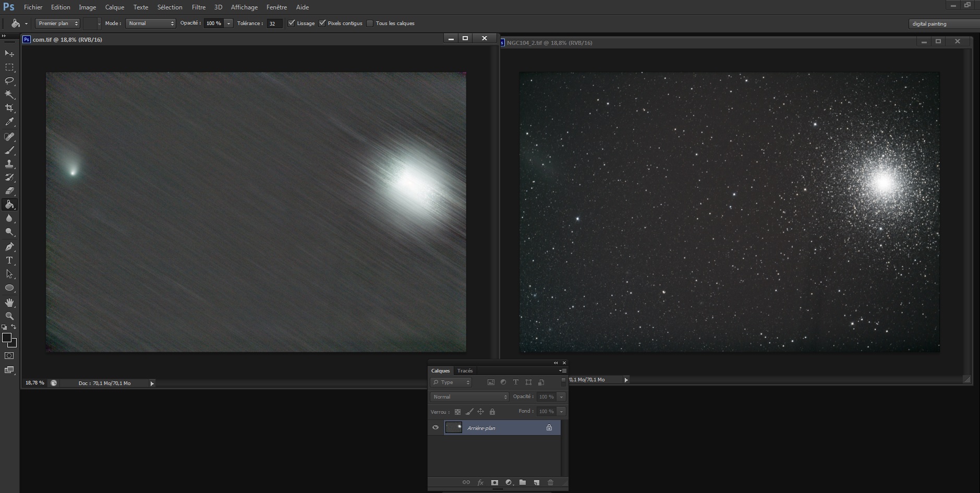The width and height of the screenshot is (980, 493).
Task: Toggle lock position icon
Action: click(x=481, y=412)
